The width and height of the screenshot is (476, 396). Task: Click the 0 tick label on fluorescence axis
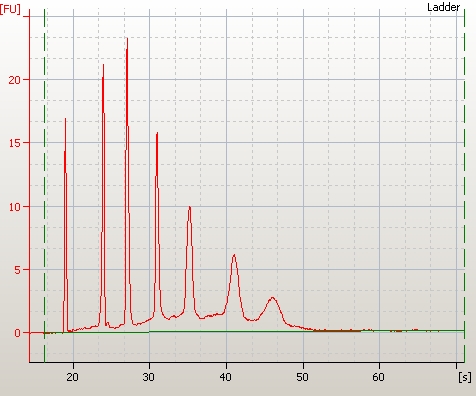(17, 333)
